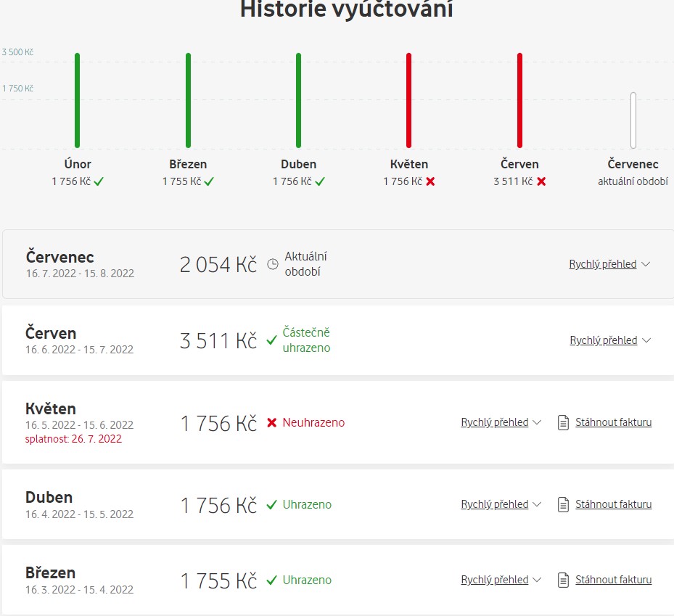Click the invoice document icon for Březen
The width and height of the screenshot is (674, 616).
(563, 580)
